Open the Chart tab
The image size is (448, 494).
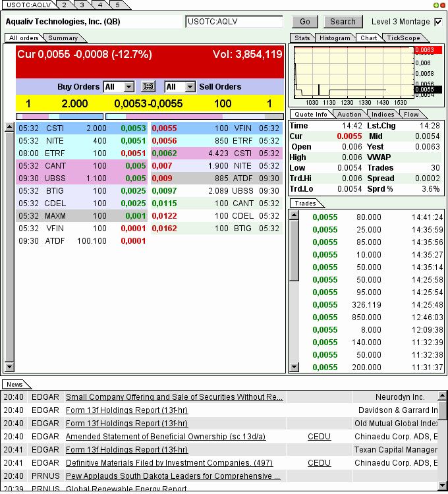368,38
